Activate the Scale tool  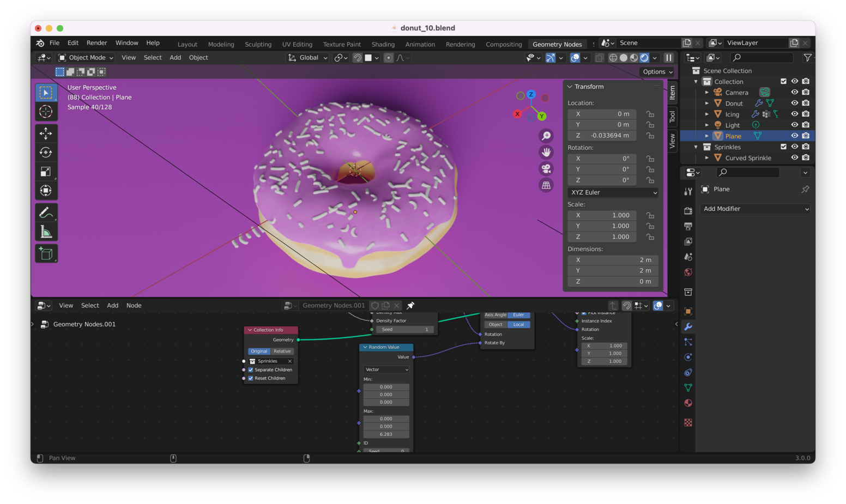[46, 172]
